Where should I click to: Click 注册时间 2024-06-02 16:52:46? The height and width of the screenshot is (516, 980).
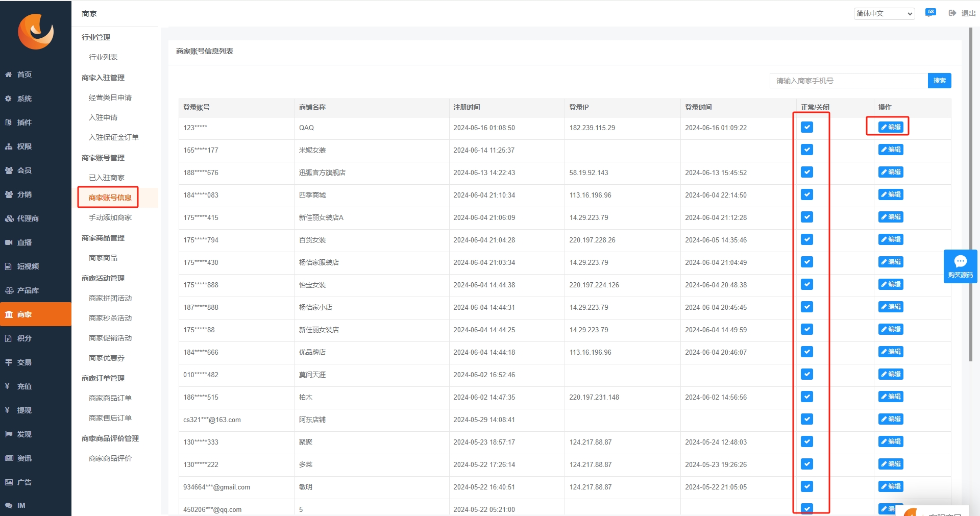tap(484, 375)
